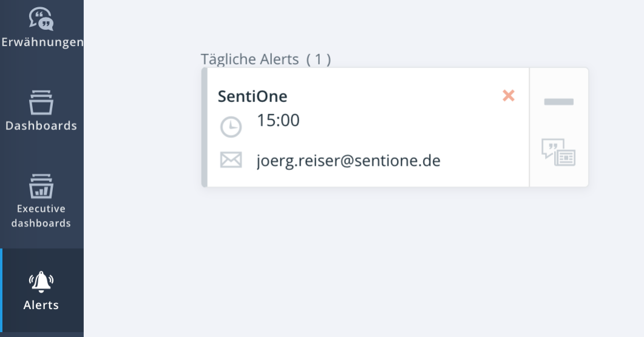The width and height of the screenshot is (644, 337).
Task: Click the grey dash icon on the alert card
Action: [x=558, y=101]
